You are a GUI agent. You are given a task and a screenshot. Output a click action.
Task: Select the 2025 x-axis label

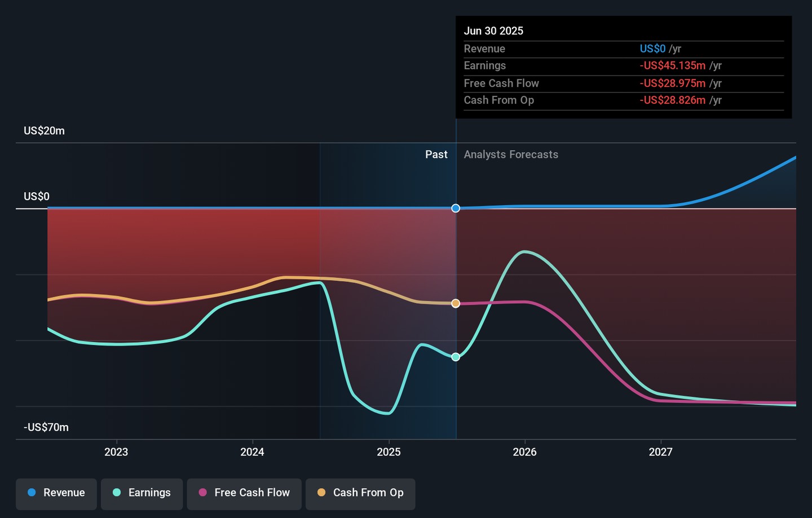(x=389, y=452)
